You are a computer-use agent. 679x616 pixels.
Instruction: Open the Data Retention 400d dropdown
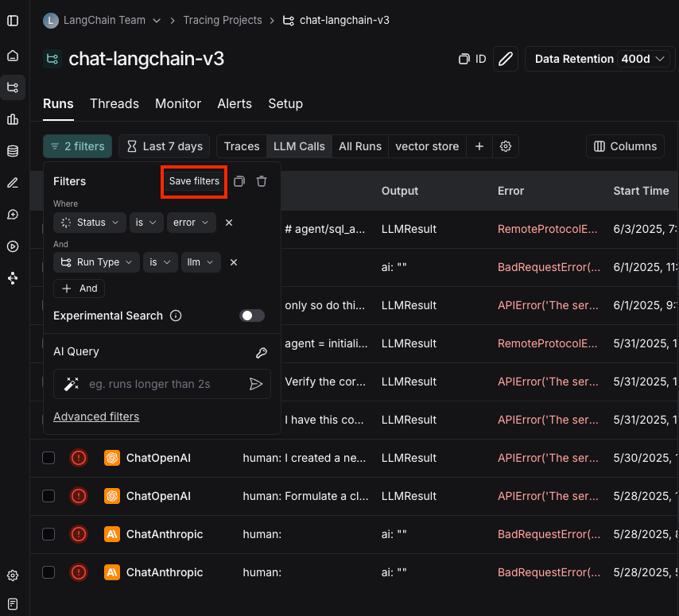pos(644,59)
